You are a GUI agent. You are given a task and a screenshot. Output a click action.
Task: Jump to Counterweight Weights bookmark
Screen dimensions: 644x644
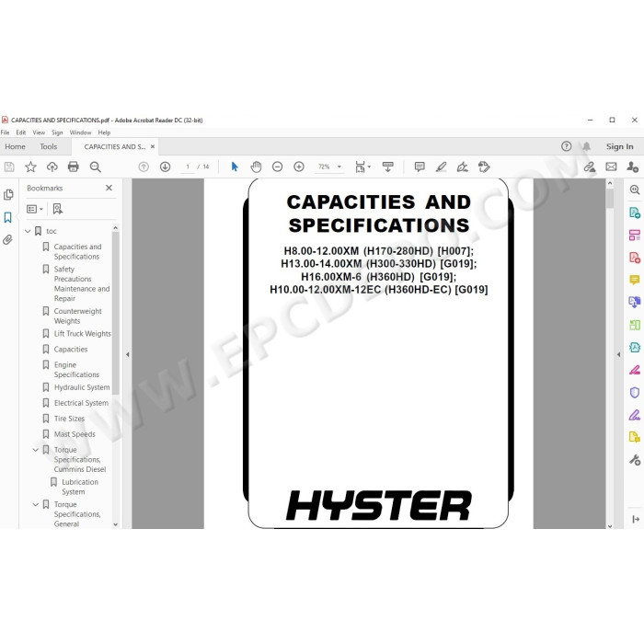77,316
